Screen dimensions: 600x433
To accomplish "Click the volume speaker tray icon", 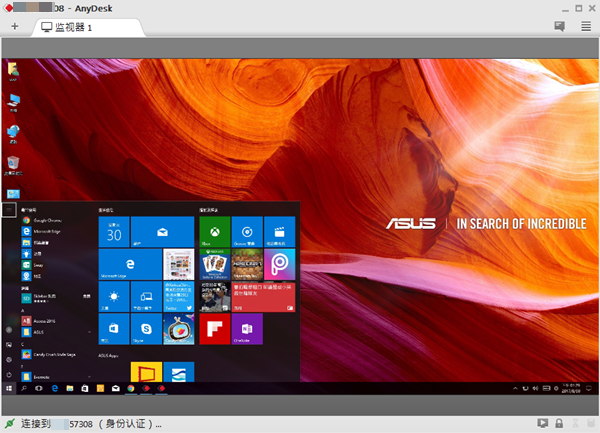I will [x=535, y=388].
